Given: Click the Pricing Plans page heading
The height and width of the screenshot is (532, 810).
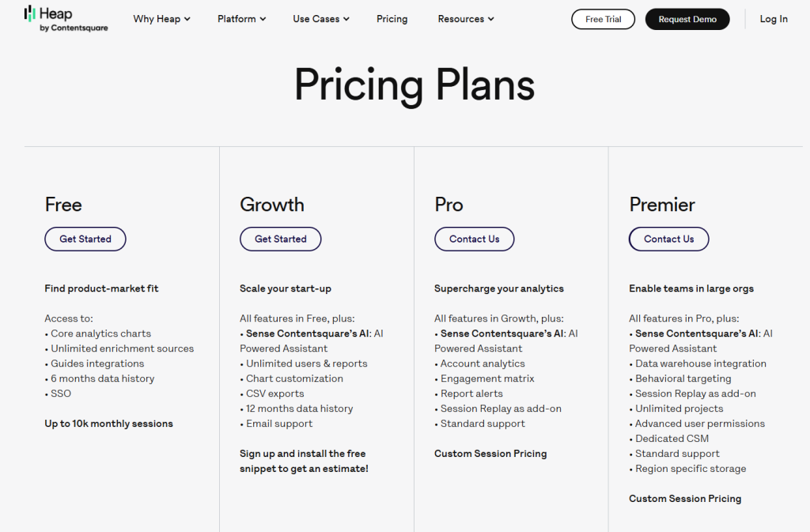Looking at the screenshot, I should click(414, 85).
